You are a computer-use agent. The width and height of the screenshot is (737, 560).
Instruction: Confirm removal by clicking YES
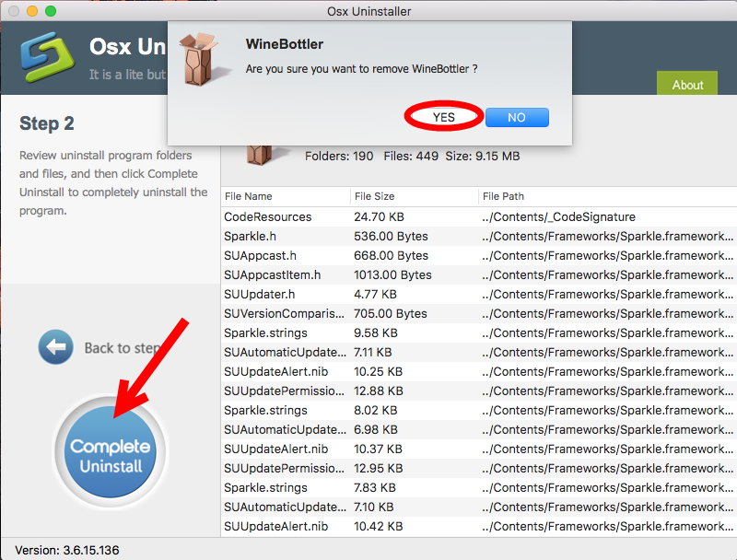(443, 117)
